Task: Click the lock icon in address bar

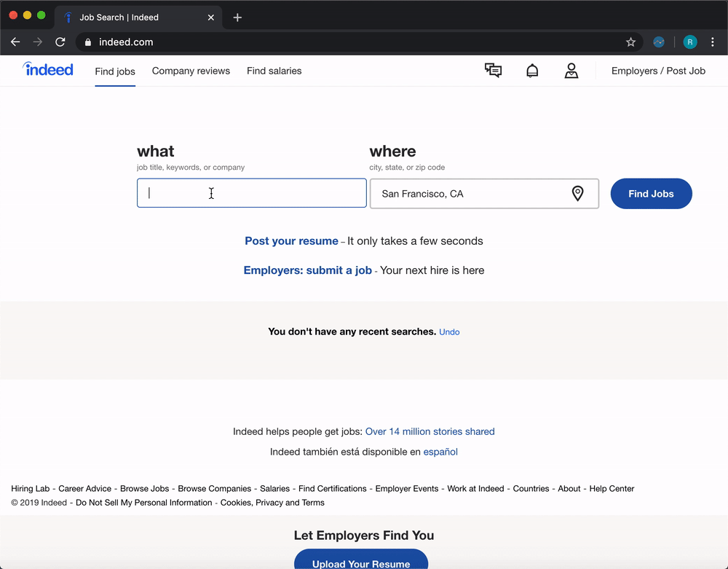Action: [x=88, y=42]
